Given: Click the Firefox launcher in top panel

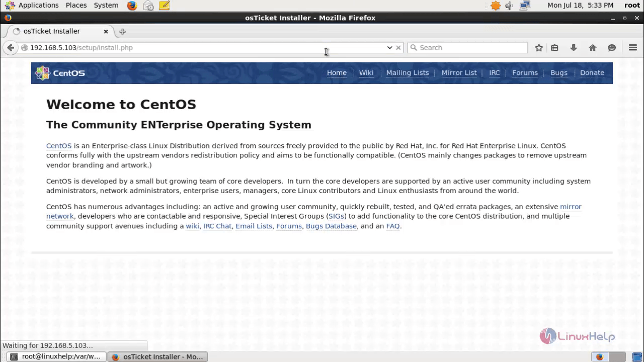Looking at the screenshot, I should 132,6.
